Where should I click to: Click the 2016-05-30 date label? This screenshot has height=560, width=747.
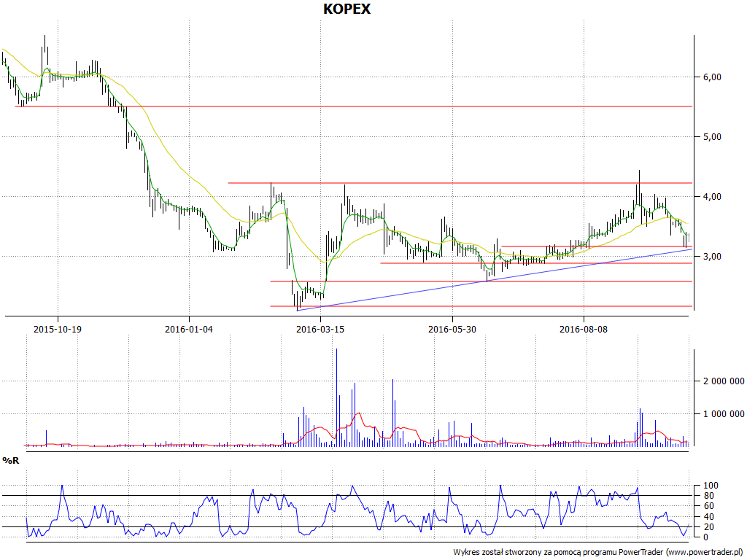pos(452,329)
